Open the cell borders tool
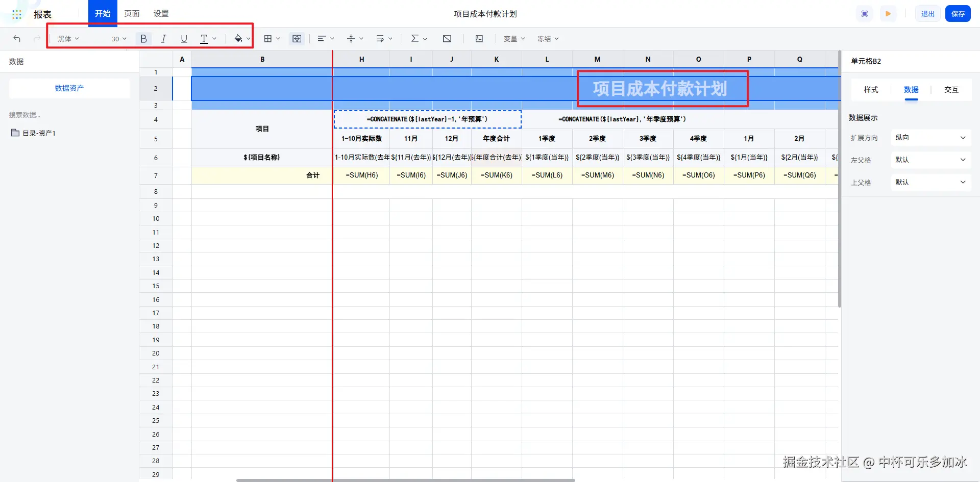The width and height of the screenshot is (980, 482). 268,39
